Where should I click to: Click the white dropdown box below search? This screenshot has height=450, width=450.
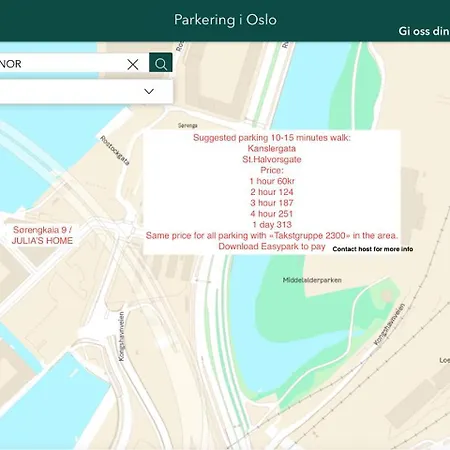(x=86, y=91)
